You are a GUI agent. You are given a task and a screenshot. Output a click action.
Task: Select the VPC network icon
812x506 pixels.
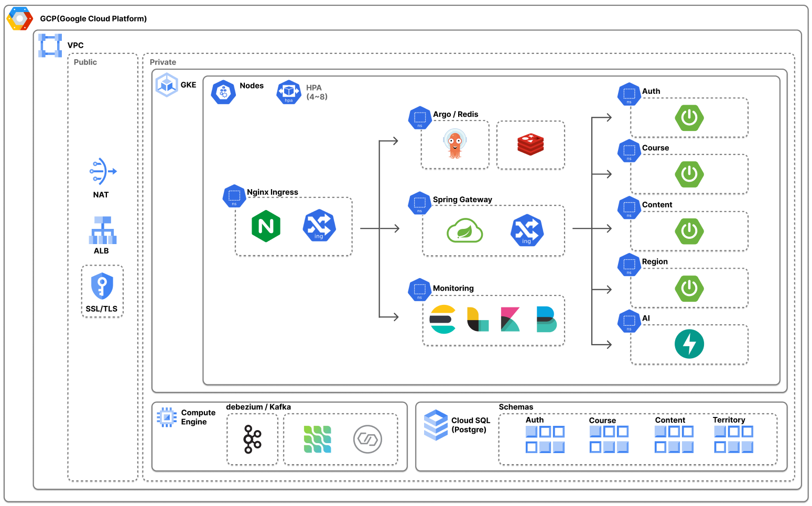(50, 46)
